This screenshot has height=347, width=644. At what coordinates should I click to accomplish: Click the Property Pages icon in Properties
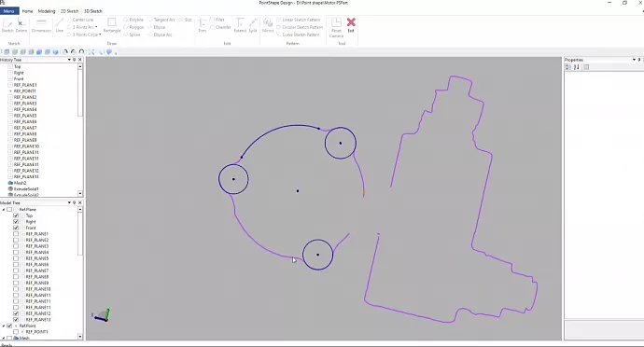pos(586,67)
